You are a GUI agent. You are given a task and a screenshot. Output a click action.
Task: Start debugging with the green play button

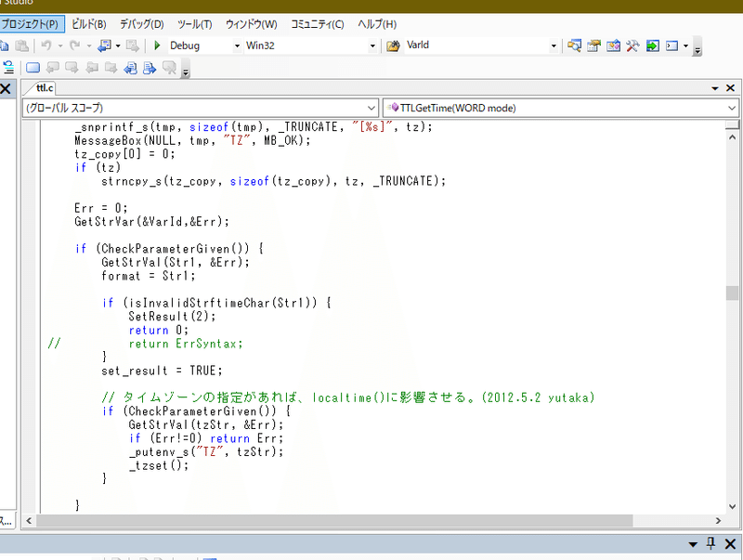(158, 46)
